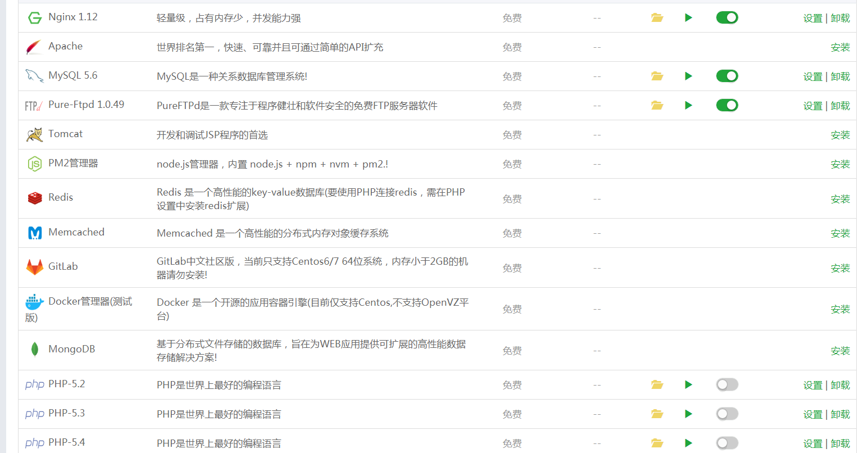Click the Tomcat cat icon

(34, 135)
